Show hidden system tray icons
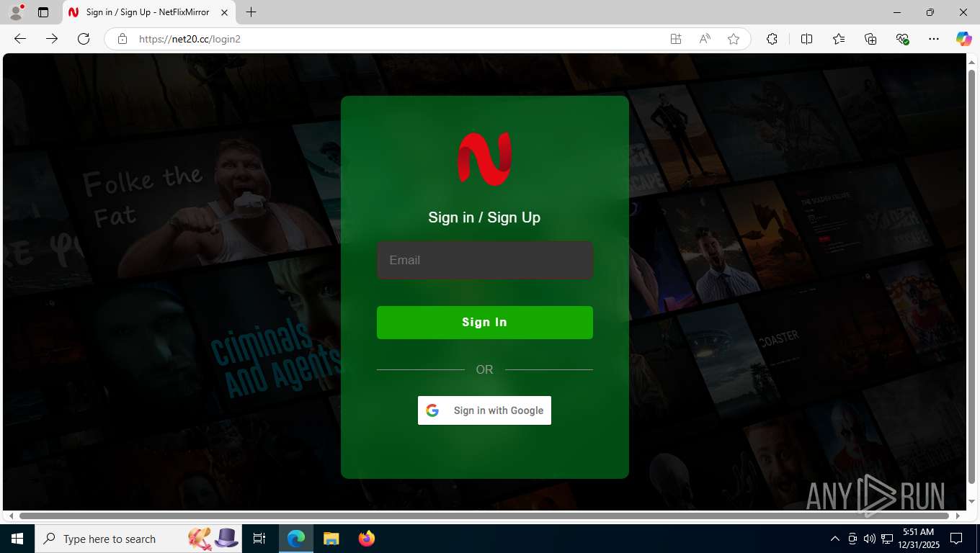Viewport: 980px width, 553px height. coord(835,539)
